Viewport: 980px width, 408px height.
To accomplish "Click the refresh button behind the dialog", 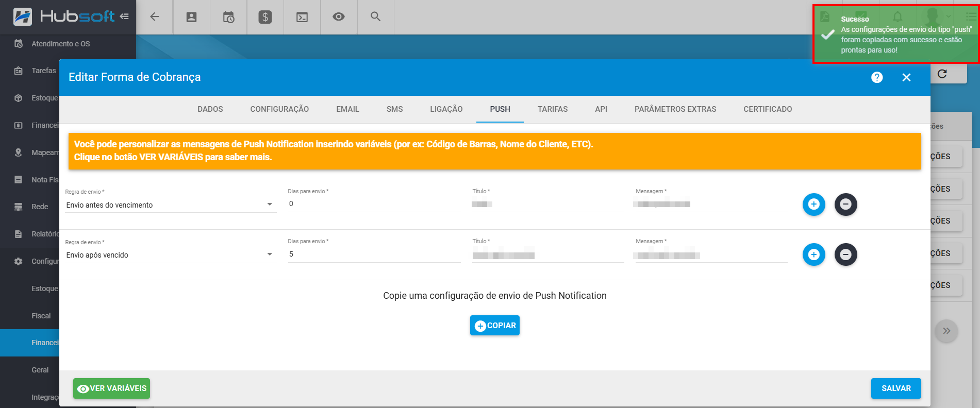I will [942, 74].
